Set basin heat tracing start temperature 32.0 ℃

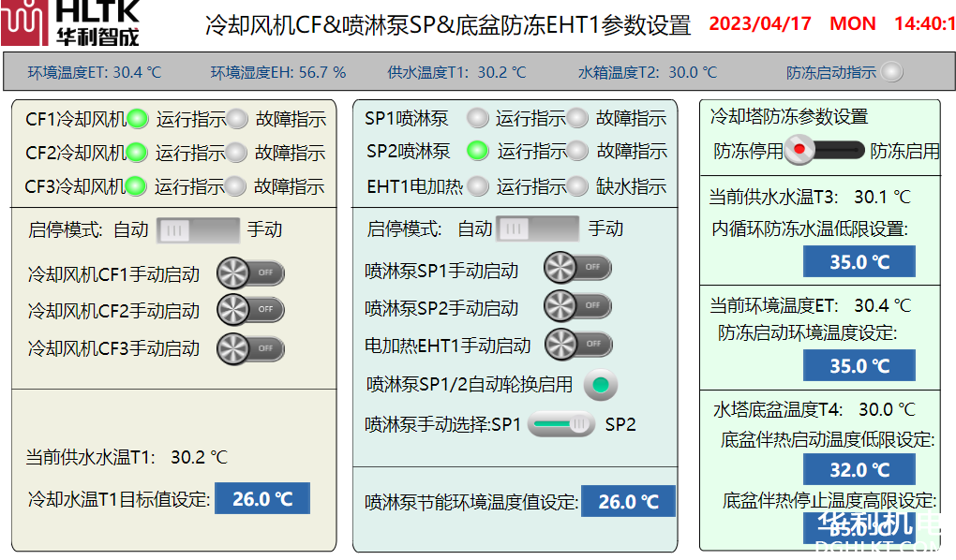[x=859, y=469]
